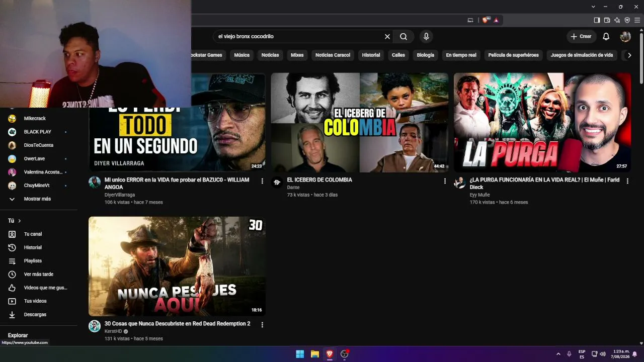Toggle the Brave sidebar panel
644x362 pixels.
597,20
